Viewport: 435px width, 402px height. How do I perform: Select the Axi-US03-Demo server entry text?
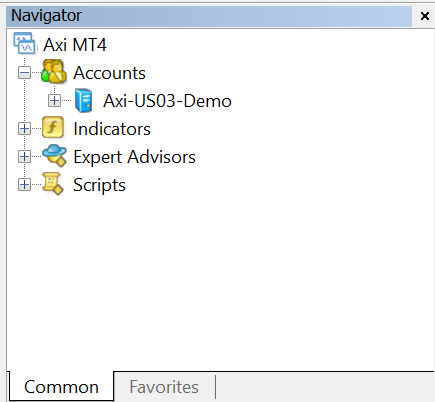167,101
